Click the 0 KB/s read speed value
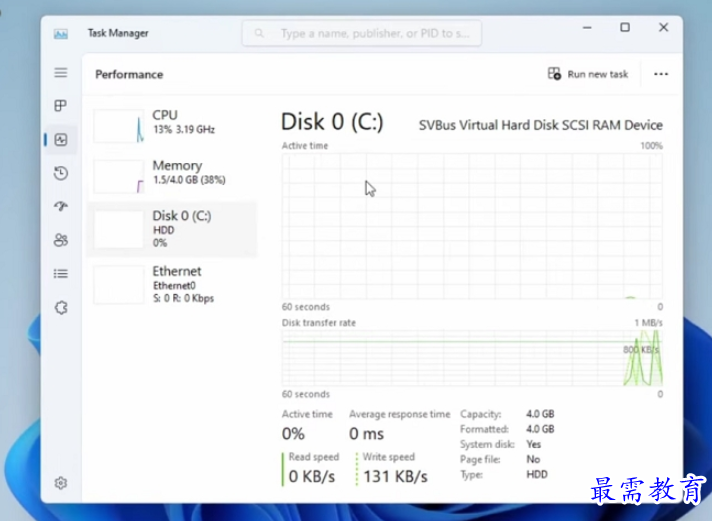This screenshot has height=521, width=712. coord(312,476)
